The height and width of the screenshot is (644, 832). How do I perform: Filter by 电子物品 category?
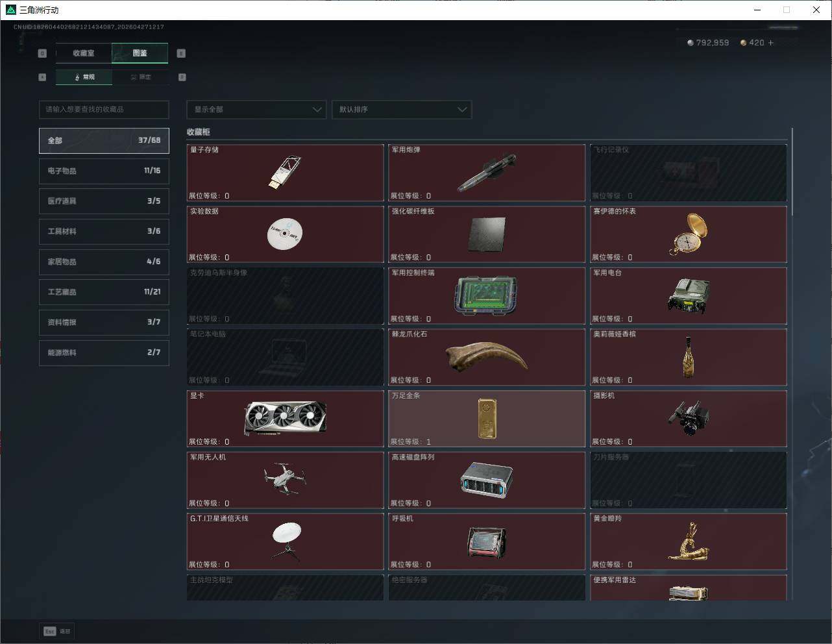pyautogui.click(x=104, y=171)
